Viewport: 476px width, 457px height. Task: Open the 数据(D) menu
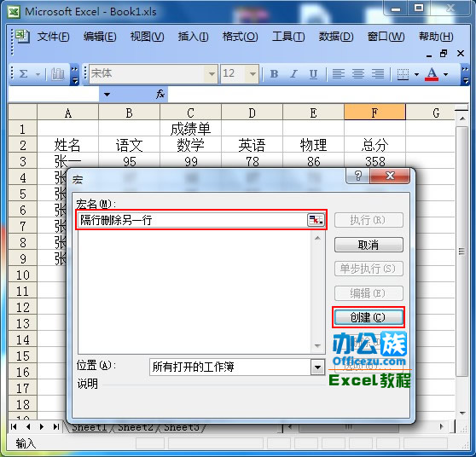[x=336, y=37]
